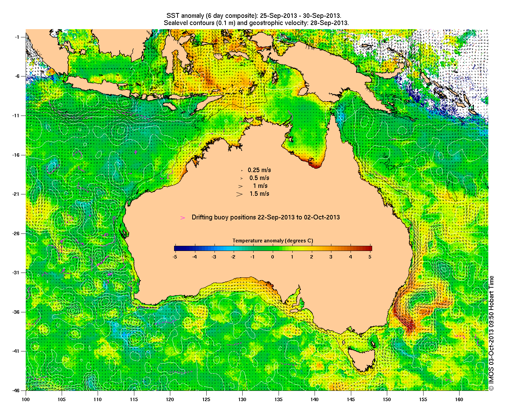Click the SST anomaly 6 day composite title line

pyautogui.click(x=254, y=16)
